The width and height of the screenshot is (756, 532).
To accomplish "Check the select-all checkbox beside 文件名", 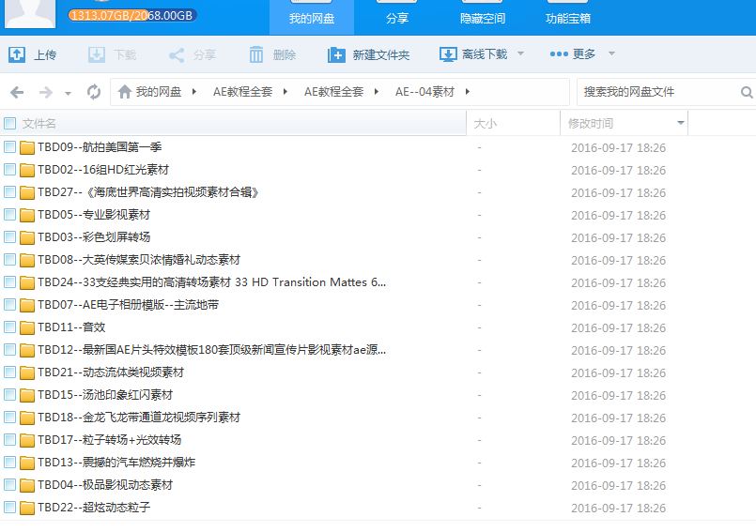I will click(10, 123).
